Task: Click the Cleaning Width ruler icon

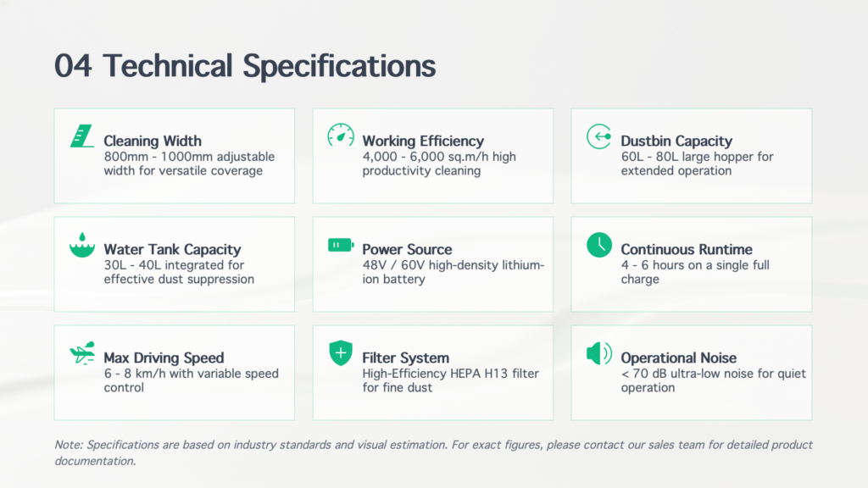Action: pos(82,136)
